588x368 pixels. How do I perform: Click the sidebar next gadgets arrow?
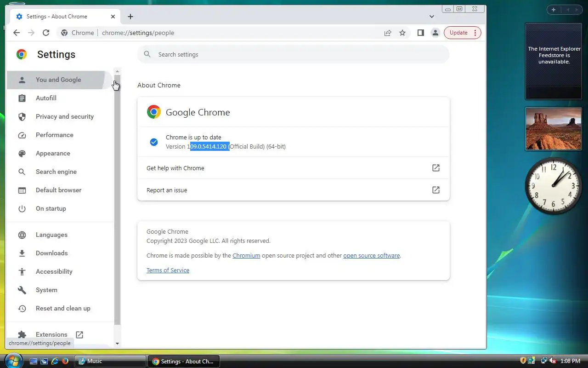[x=577, y=10]
